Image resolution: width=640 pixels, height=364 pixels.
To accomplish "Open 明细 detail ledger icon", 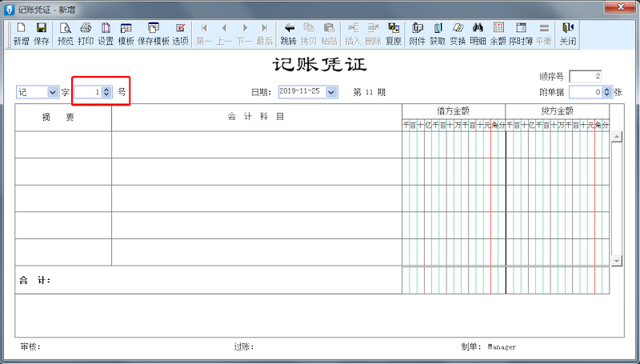I will point(478,34).
